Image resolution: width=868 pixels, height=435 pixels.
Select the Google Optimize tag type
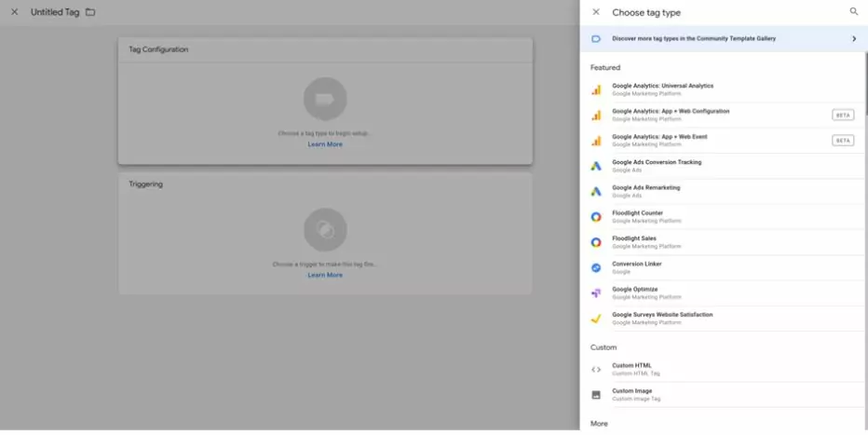(723, 293)
